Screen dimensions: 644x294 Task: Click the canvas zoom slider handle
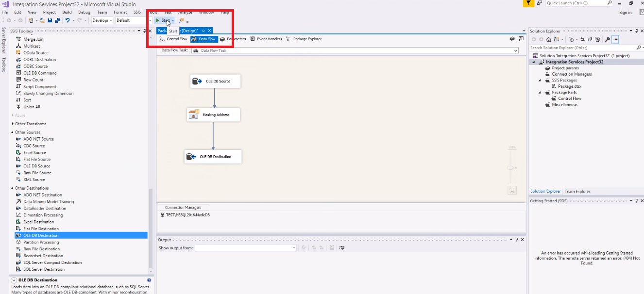(x=510, y=167)
